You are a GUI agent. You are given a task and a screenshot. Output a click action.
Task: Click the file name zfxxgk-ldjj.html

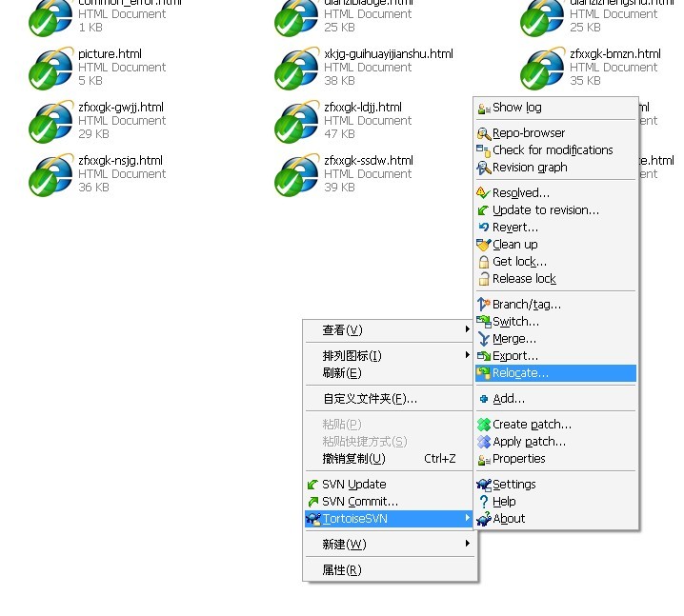[x=363, y=108]
